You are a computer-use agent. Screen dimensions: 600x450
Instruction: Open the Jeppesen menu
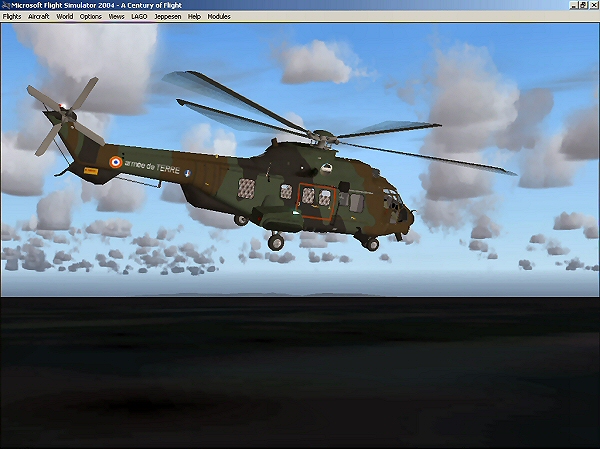168,17
